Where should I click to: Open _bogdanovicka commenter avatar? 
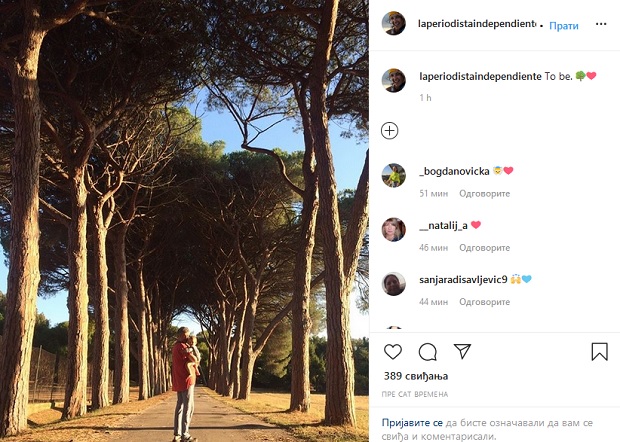tap(393, 175)
